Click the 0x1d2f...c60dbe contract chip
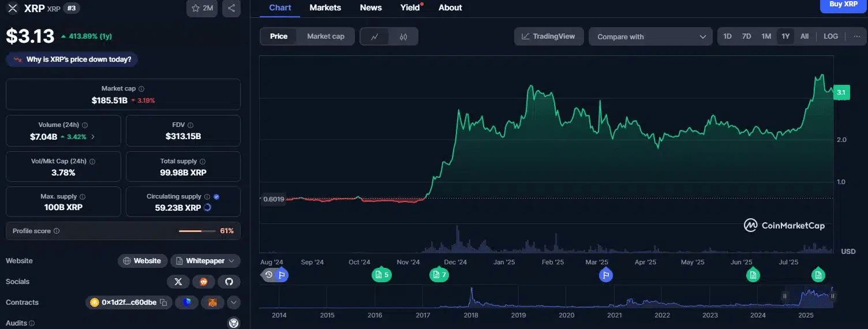Viewport: 868px width, 329px height. tap(129, 302)
